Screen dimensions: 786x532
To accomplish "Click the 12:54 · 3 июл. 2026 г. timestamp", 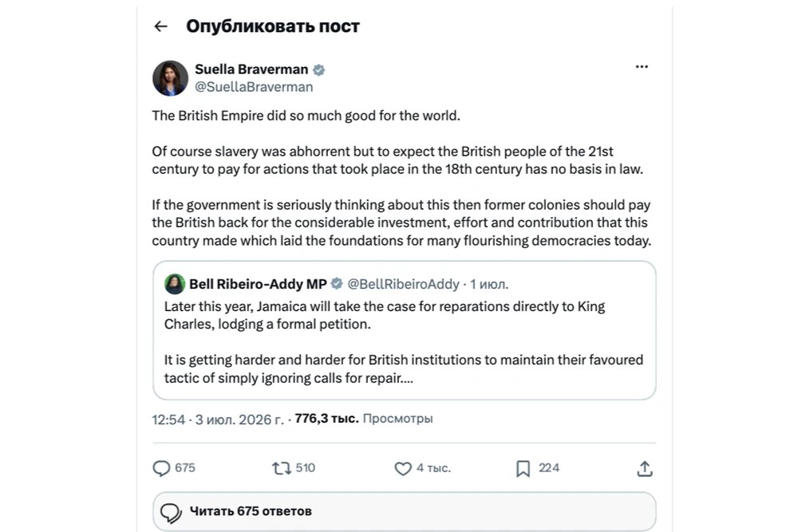I will [x=218, y=420].
